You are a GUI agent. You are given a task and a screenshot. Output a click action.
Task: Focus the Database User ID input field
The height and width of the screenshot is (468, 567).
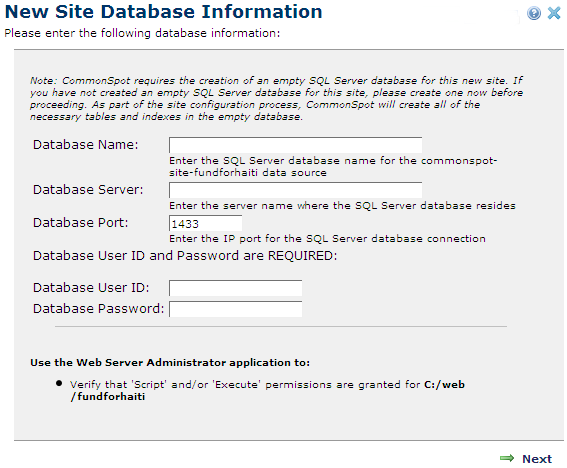pos(235,288)
